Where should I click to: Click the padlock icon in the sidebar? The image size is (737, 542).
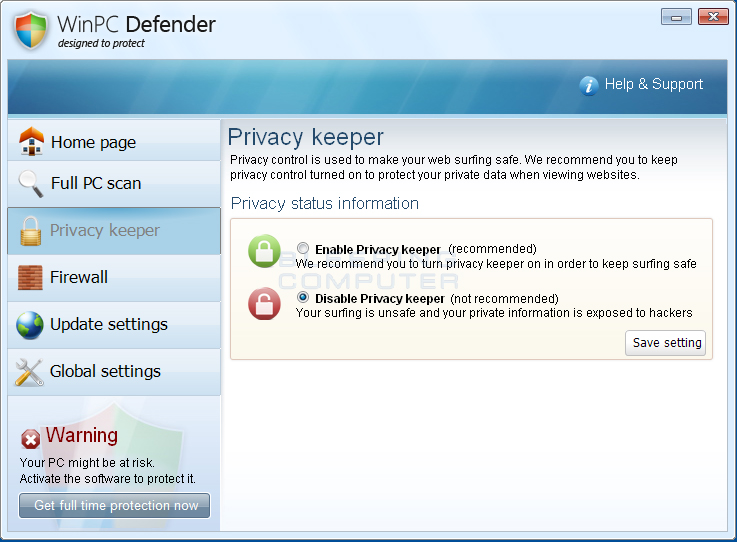[x=31, y=231]
